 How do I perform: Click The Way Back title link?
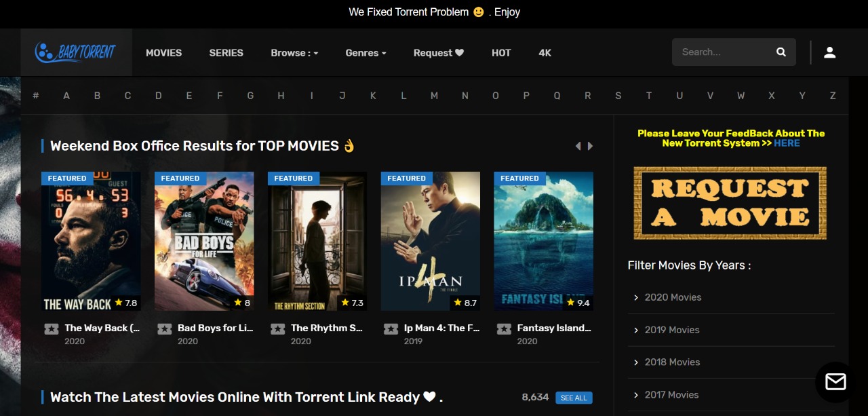pos(102,328)
